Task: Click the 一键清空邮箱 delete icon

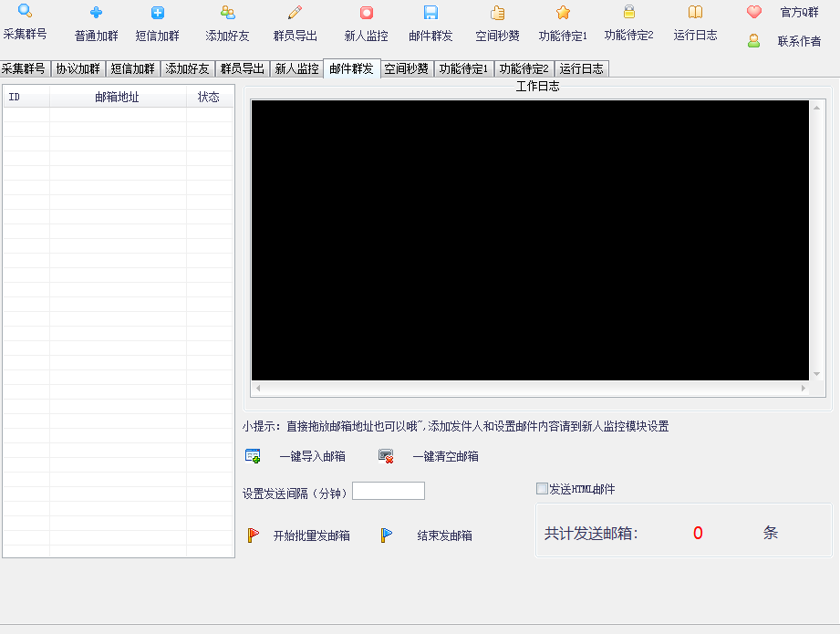Action: [x=386, y=456]
